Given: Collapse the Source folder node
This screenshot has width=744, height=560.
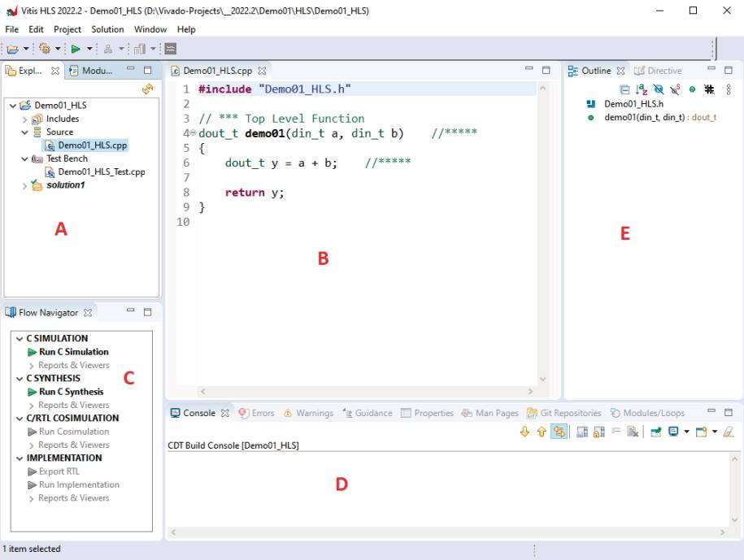Looking at the screenshot, I should (24, 132).
